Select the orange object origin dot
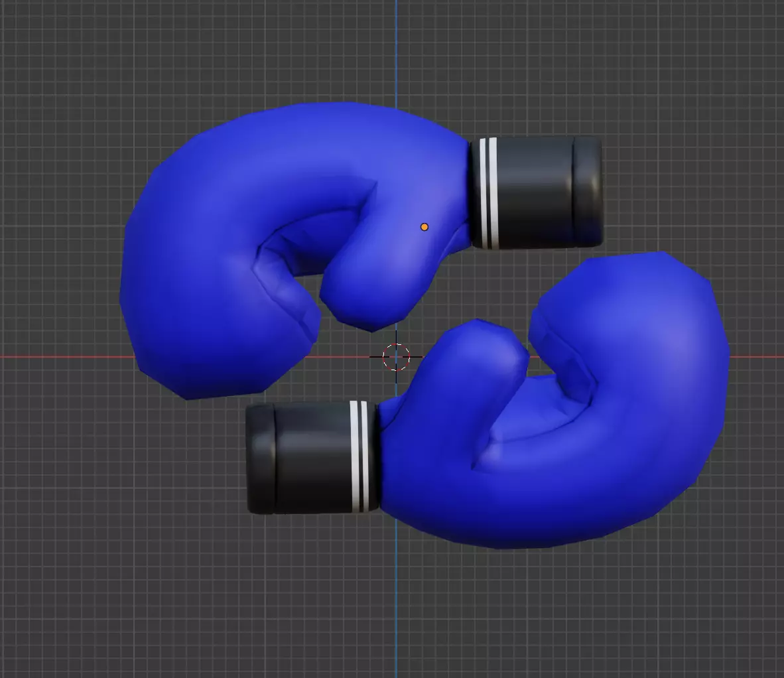This screenshot has width=784, height=678. (425, 227)
